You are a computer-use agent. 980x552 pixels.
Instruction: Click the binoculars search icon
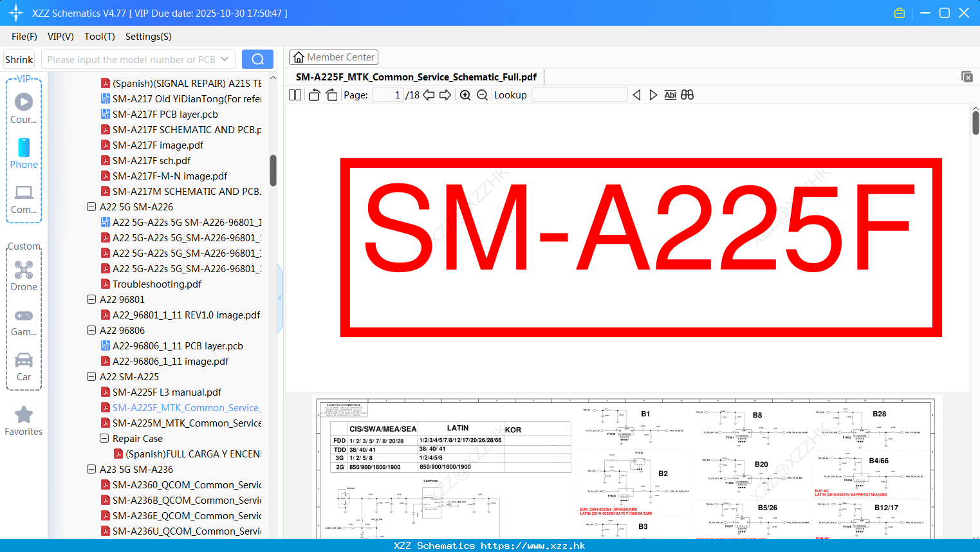click(x=687, y=95)
